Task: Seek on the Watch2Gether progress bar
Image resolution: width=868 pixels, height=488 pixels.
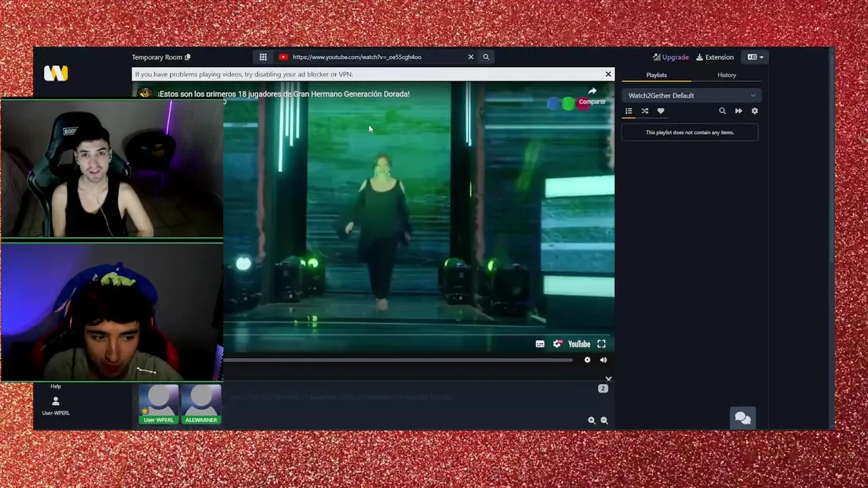Action: click(398, 360)
